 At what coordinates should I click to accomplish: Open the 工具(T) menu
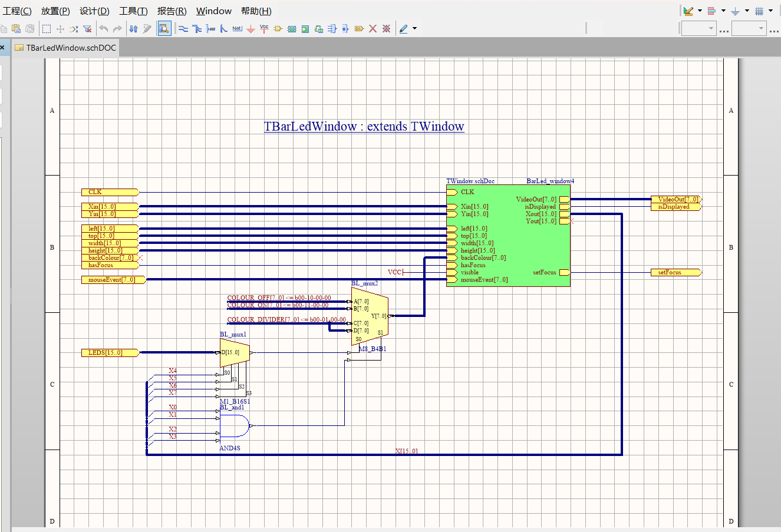point(133,11)
